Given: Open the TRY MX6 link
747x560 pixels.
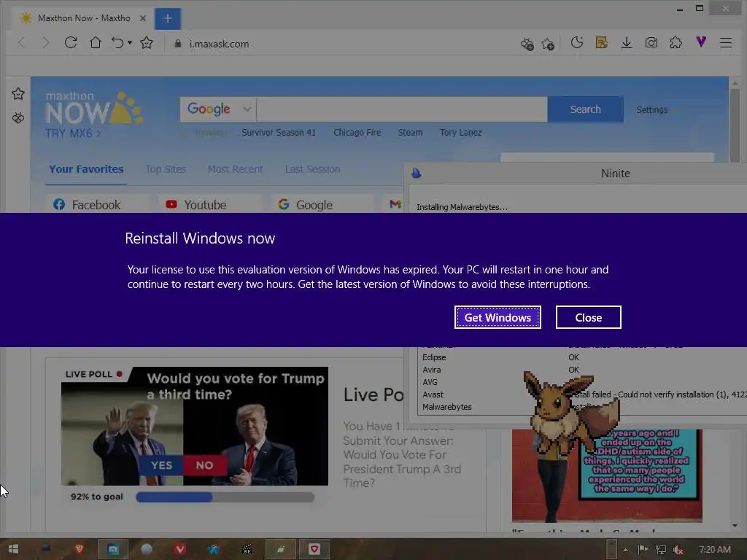Looking at the screenshot, I should 72,133.
